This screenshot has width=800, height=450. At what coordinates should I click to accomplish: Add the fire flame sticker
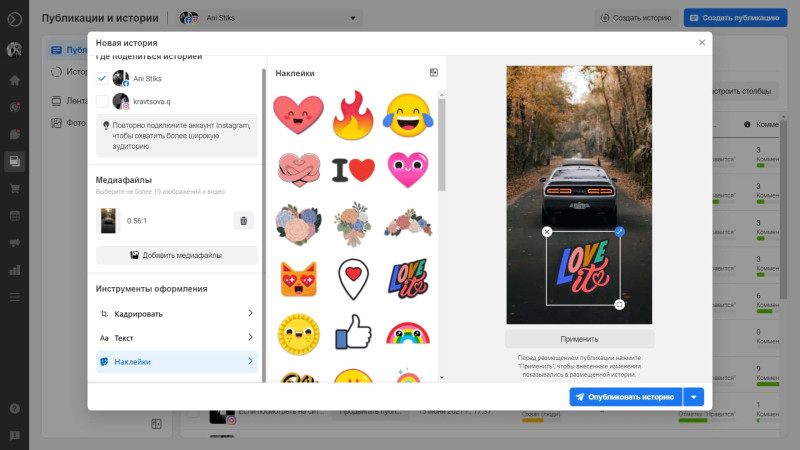(353, 115)
